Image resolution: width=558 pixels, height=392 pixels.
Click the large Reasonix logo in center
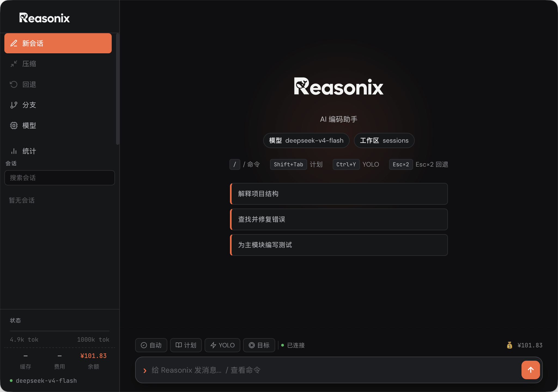coord(339,86)
